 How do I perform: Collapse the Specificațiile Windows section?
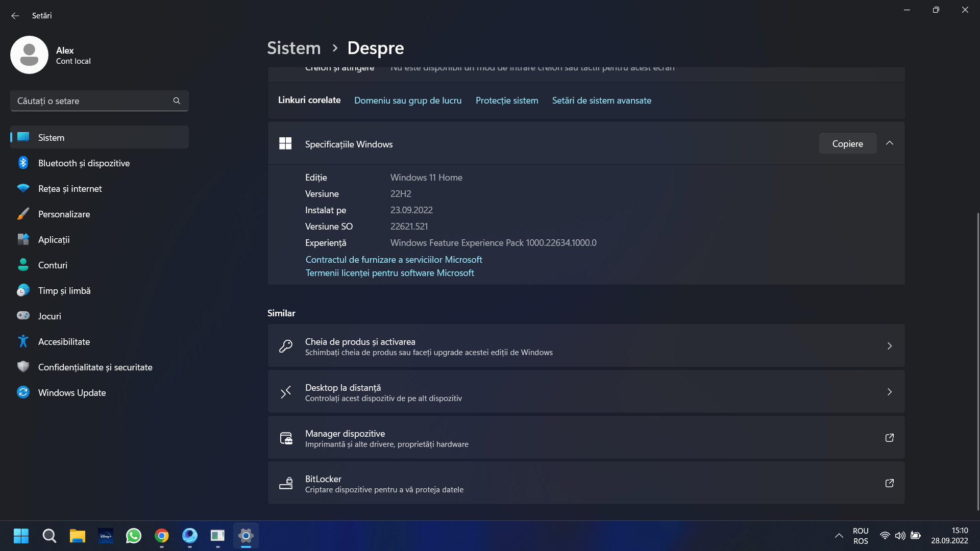890,143
